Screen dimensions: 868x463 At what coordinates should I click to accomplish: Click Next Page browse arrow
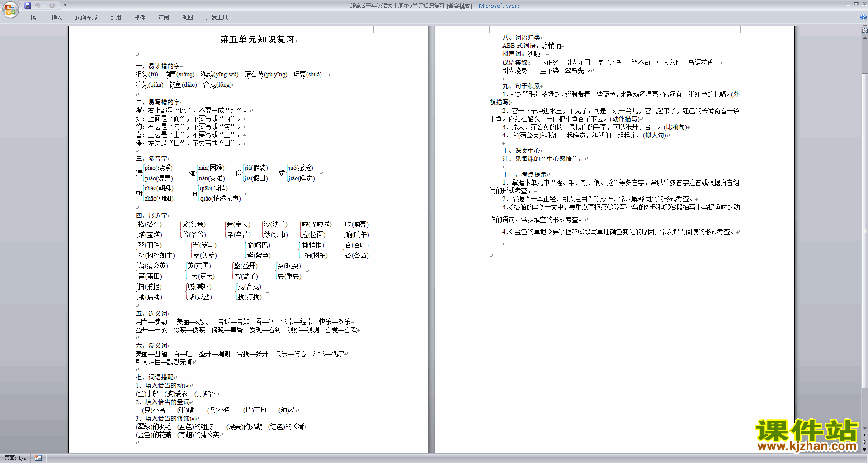click(x=865, y=449)
